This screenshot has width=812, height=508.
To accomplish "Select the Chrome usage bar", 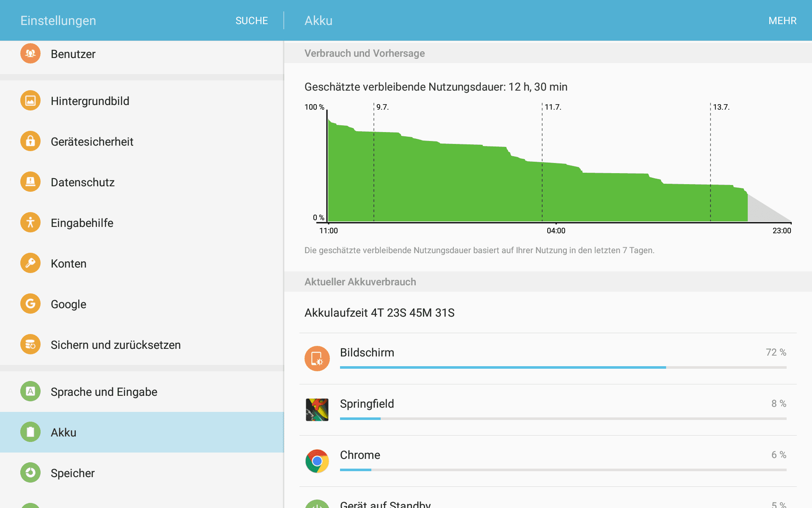I will [x=563, y=470].
